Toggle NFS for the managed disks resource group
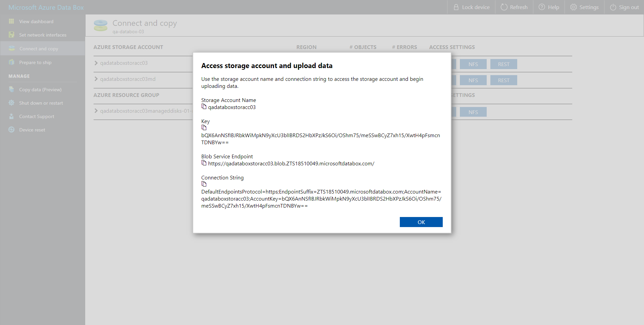The width and height of the screenshot is (644, 325). [473, 112]
